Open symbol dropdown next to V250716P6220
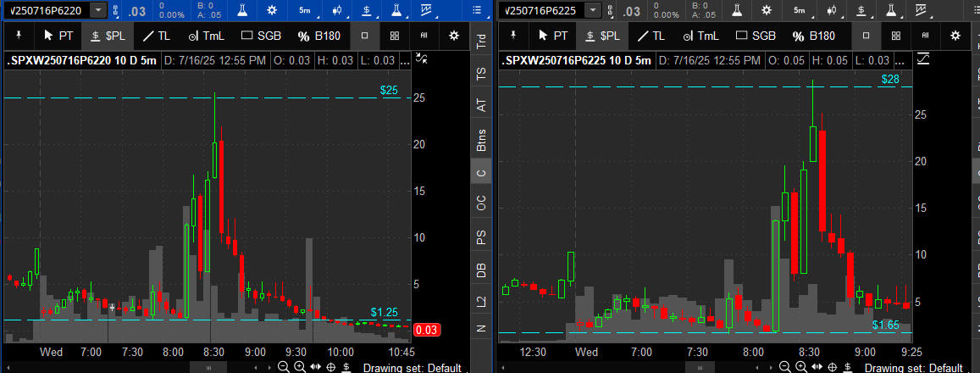Screen dimensions: 980x373 pos(100,10)
